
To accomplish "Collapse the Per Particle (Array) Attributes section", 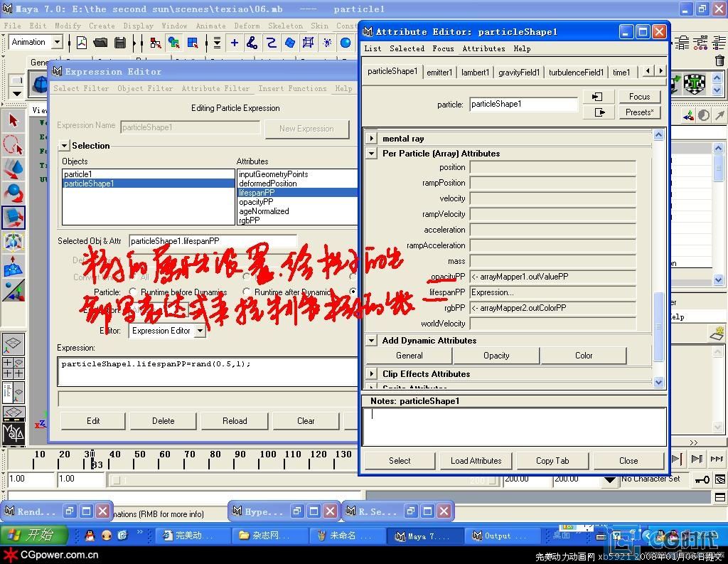I will pos(372,154).
